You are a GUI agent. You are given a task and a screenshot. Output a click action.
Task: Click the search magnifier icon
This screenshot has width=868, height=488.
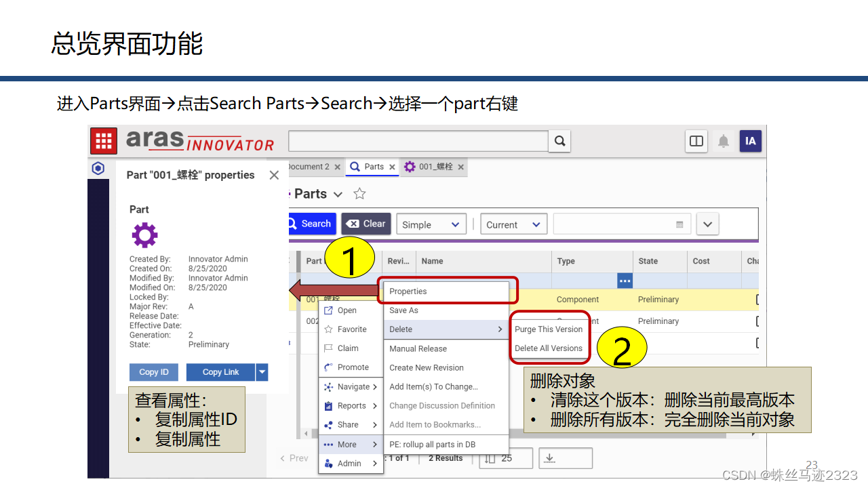[x=559, y=141]
